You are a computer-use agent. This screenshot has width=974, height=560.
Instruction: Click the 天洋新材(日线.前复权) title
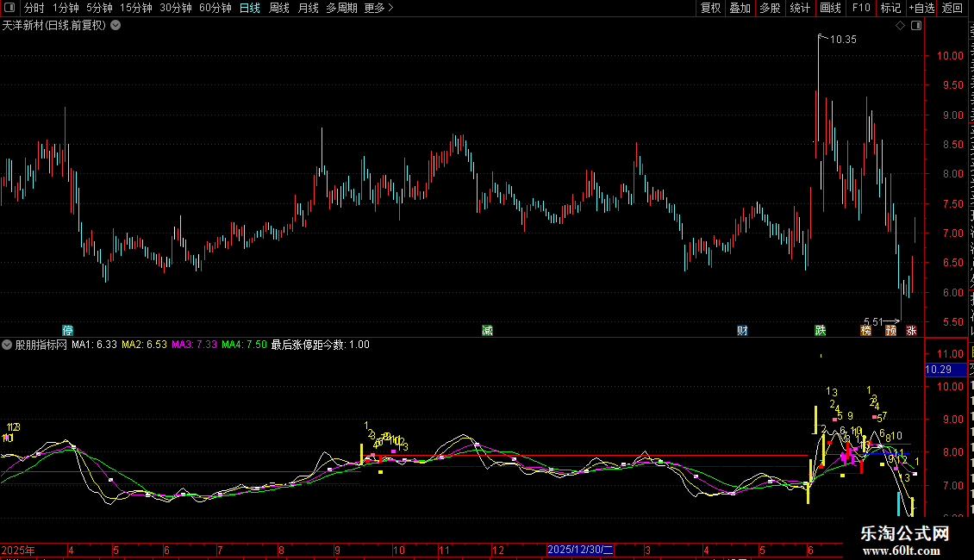coord(54,26)
